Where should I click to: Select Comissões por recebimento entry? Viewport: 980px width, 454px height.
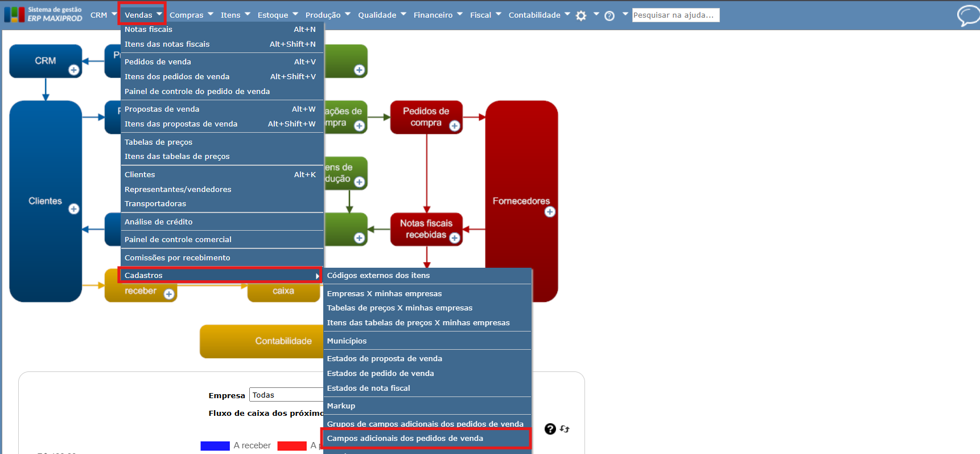[222, 257]
